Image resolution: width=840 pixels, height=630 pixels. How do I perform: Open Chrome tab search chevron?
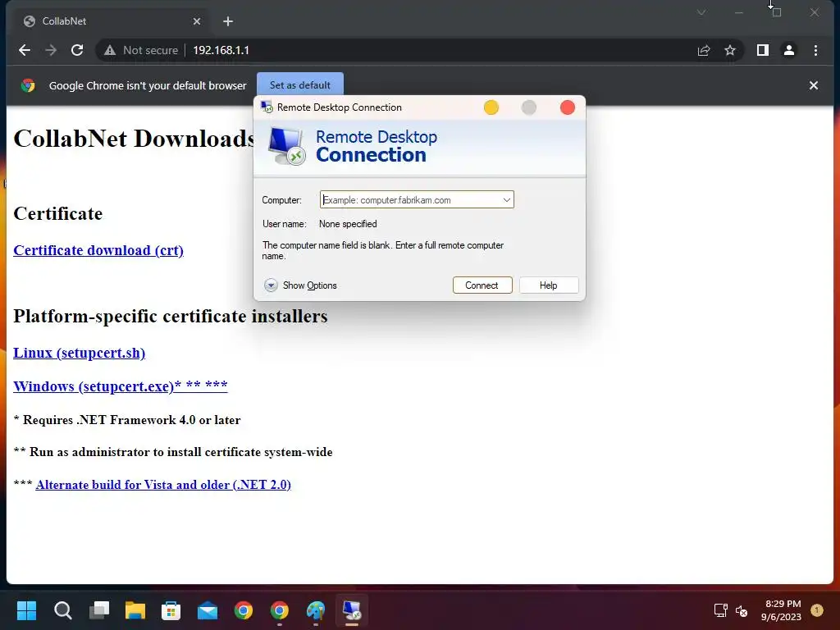coord(701,12)
